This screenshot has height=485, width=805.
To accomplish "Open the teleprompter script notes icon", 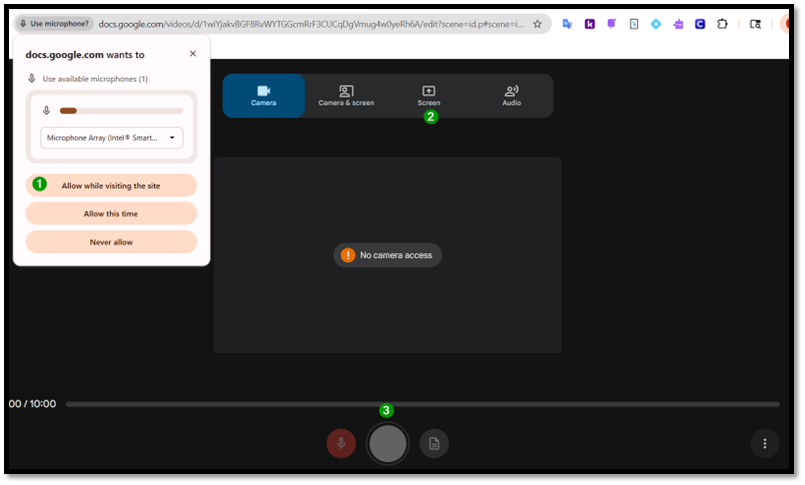I will point(434,443).
